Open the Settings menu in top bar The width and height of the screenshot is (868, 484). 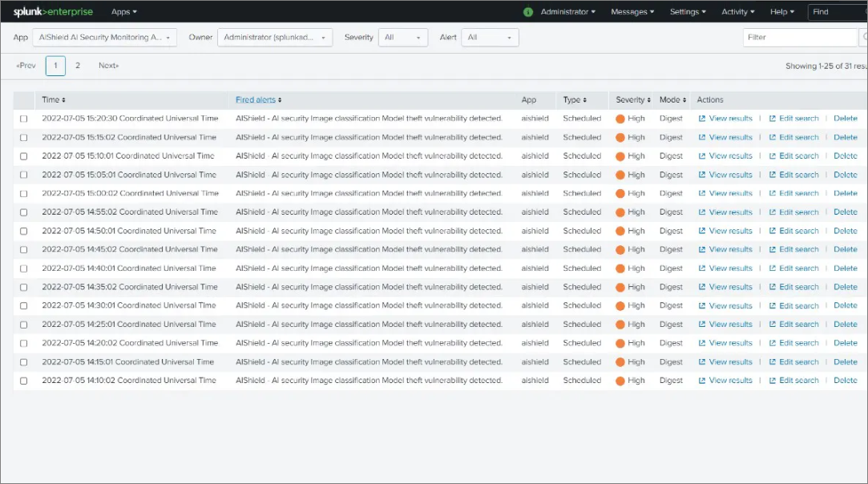pyautogui.click(x=688, y=12)
